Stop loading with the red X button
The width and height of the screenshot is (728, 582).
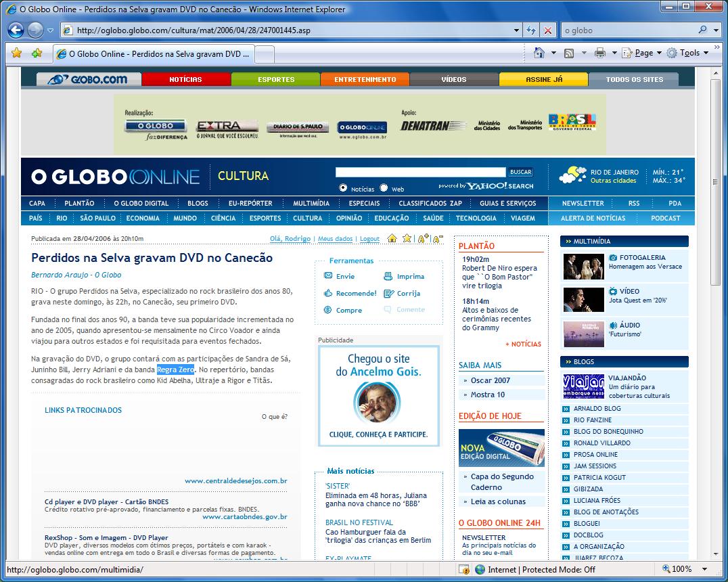548,30
